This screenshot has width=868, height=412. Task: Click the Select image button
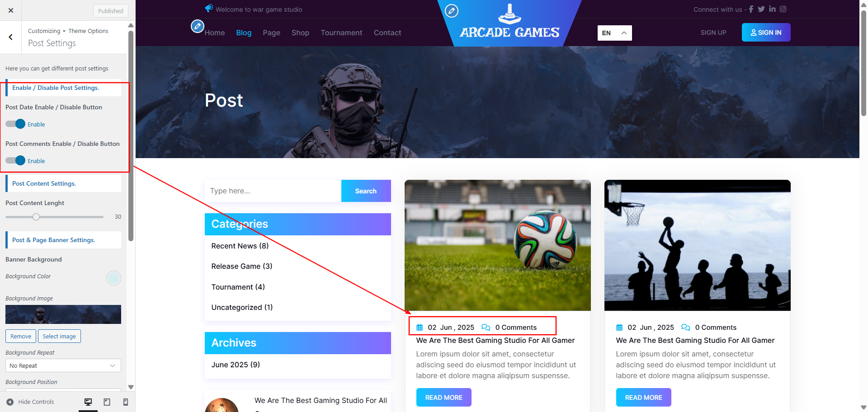pos(59,336)
